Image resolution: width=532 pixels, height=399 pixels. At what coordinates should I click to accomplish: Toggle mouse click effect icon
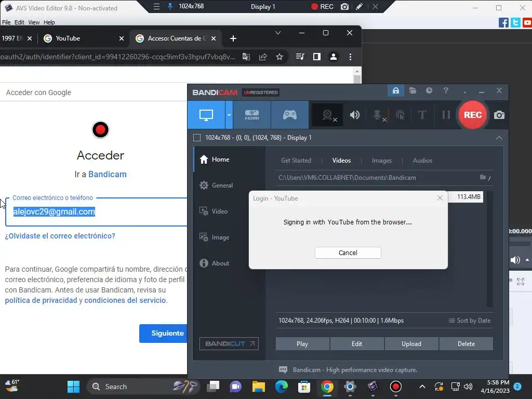[x=400, y=115]
